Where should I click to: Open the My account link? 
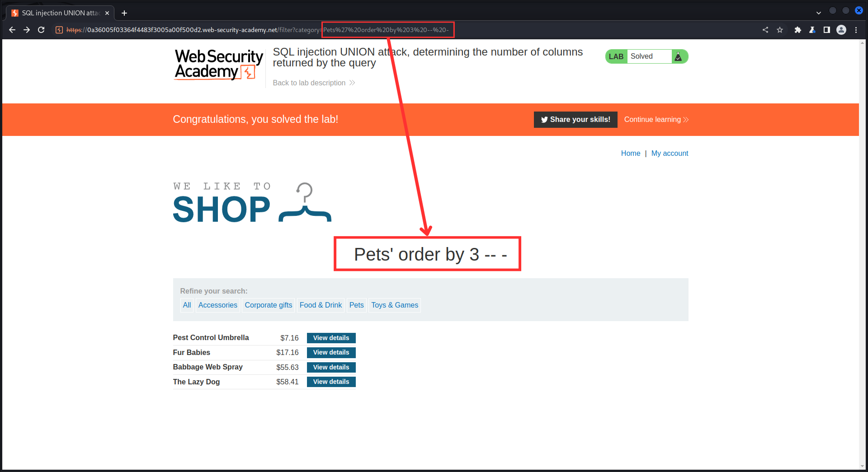(669, 154)
